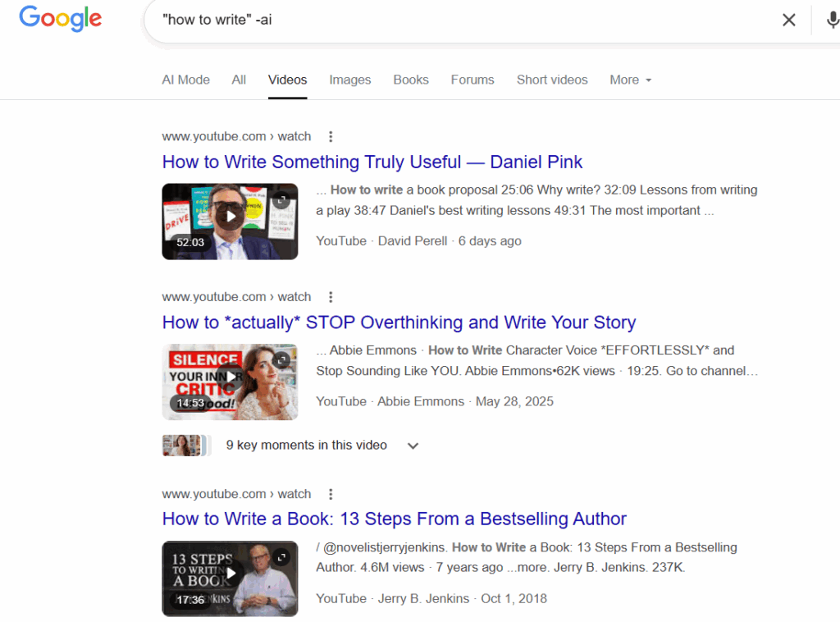This screenshot has height=622, width=840.
Task: Click the search query input field
Action: (x=459, y=20)
